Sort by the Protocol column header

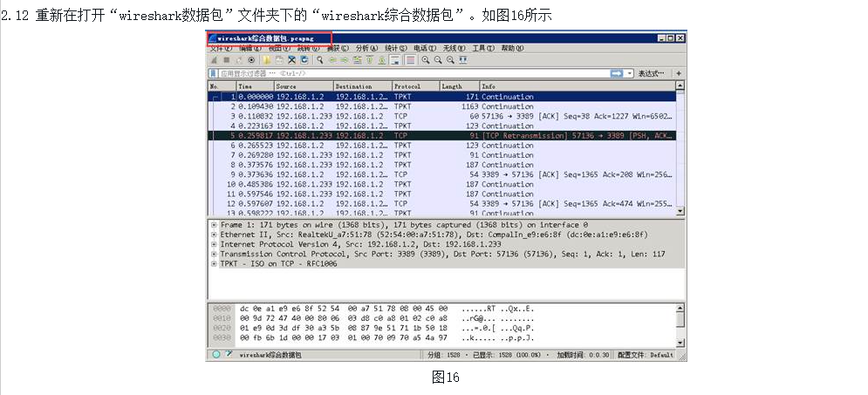pyautogui.click(x=416, y=86)
